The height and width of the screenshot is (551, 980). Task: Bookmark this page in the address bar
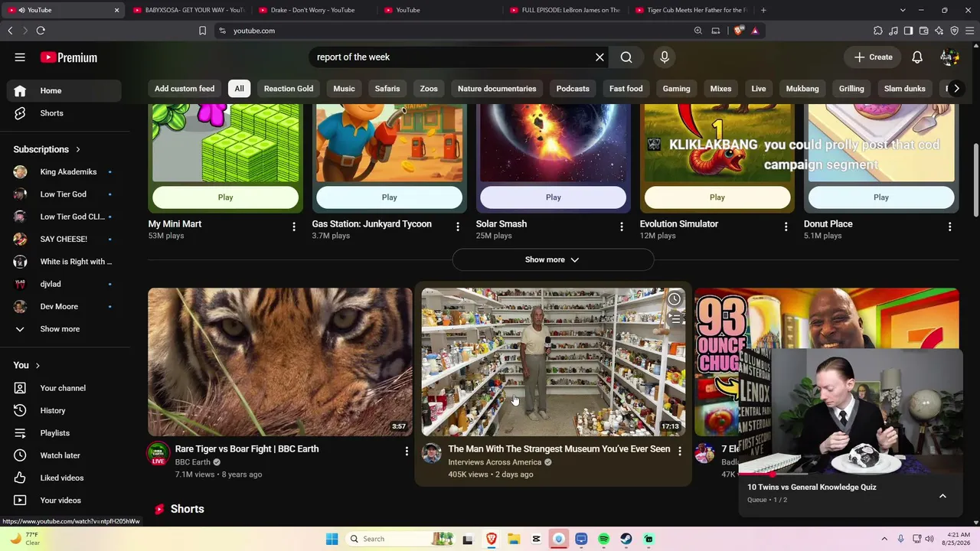tap(202, 31)
